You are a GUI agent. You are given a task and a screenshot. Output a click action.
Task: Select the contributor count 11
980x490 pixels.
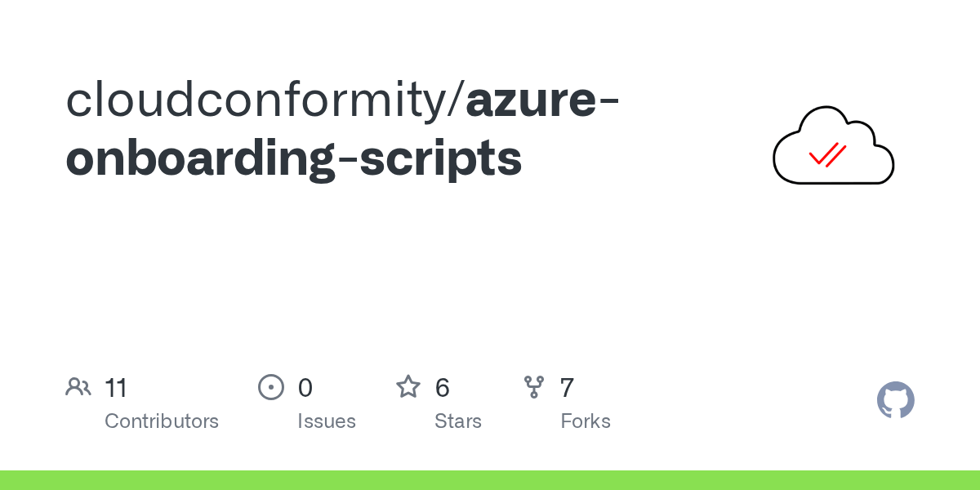116,387
